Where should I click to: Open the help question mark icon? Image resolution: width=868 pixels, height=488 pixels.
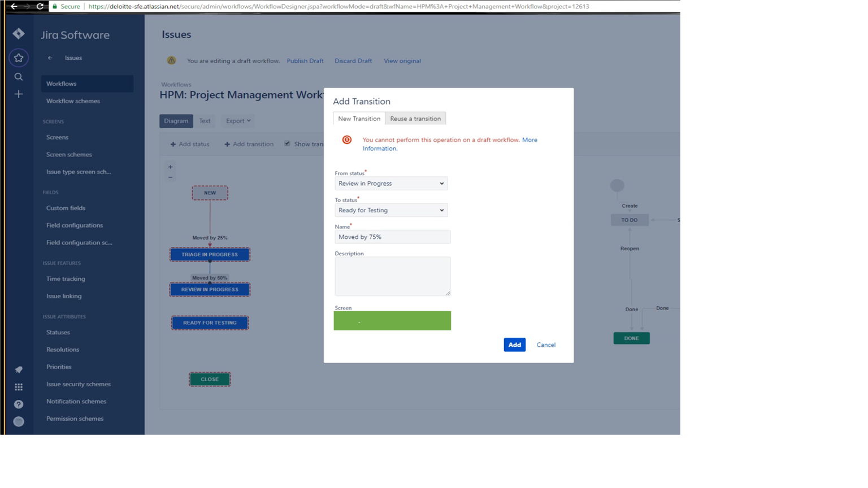click(x=19, y=404)
